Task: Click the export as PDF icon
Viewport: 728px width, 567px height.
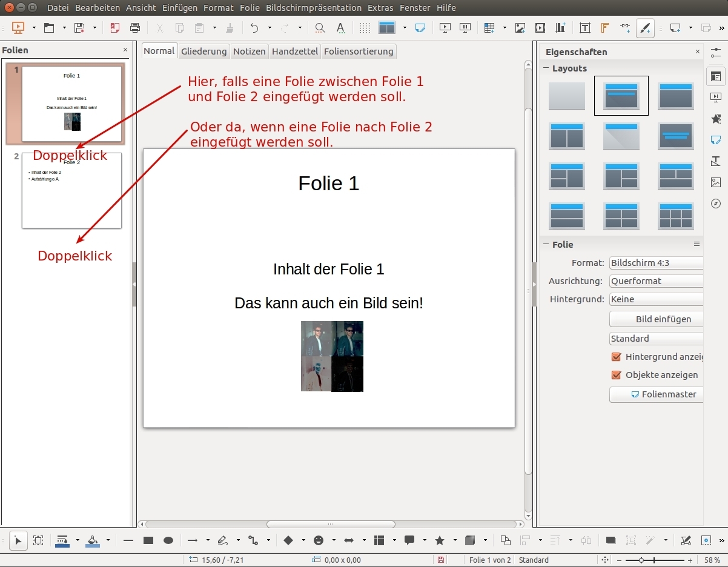Action: (x=115, y=28)
